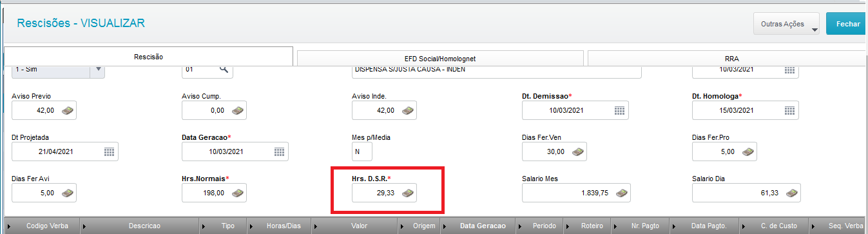
Task: Click the Salario Mes value field
Action: click(x=576, y=192)
